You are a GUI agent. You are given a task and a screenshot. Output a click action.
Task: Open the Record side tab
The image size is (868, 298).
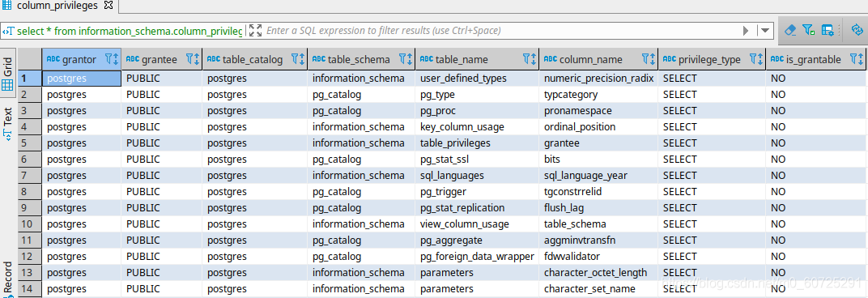click(x=8, y=279)
